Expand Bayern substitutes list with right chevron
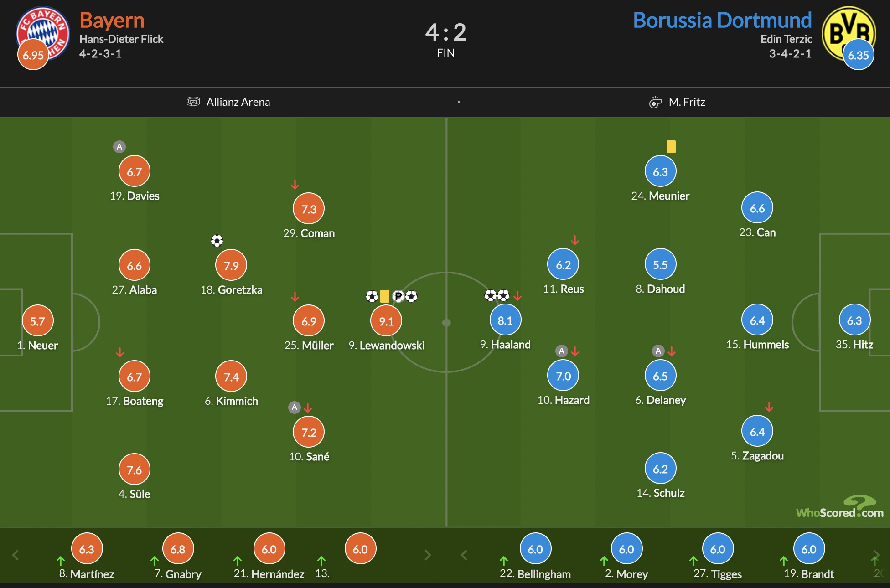 pos(428,555)
